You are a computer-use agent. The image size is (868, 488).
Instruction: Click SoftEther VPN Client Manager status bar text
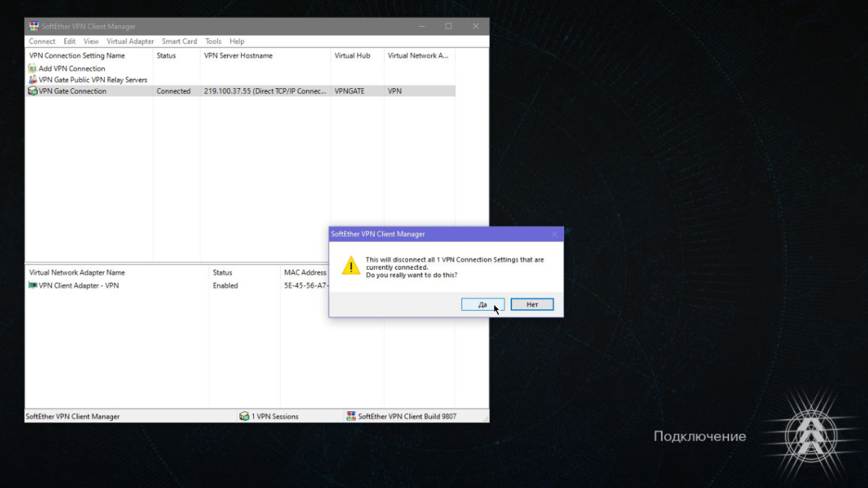(72, 416)
